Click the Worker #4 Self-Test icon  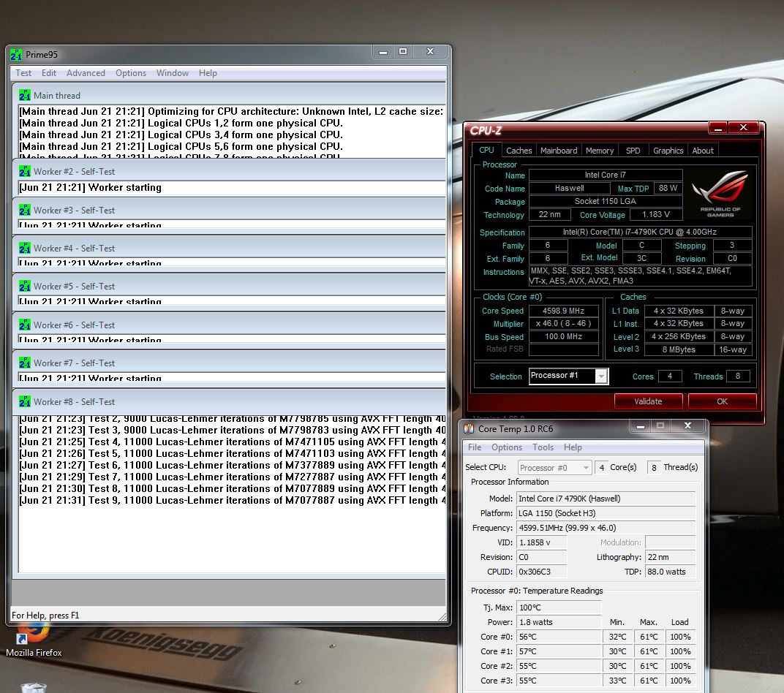tap(25, 249)
